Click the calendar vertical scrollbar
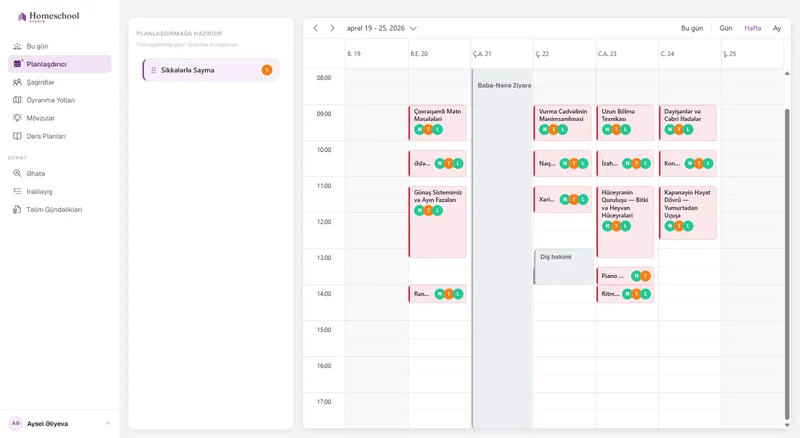Viewport: 800px width, 438px height. (787, 263)
